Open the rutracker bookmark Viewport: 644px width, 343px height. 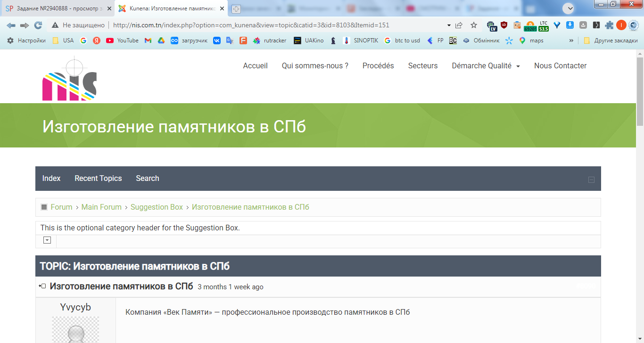(270, 41)
